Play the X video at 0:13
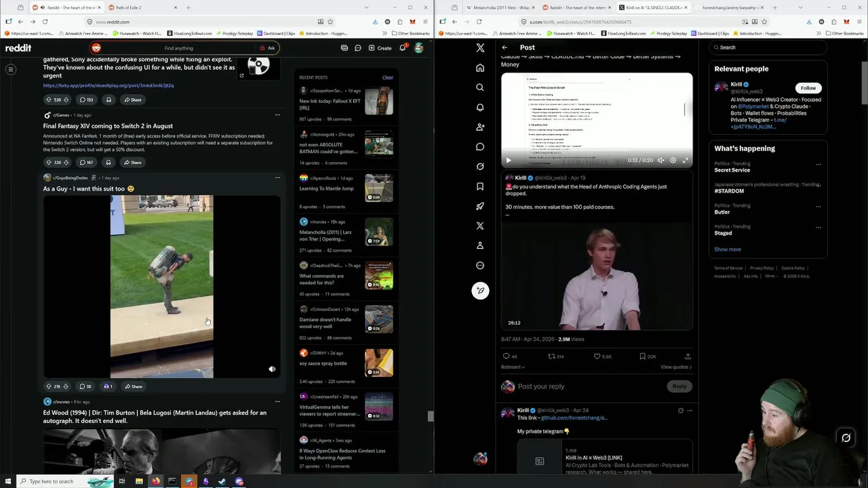This screenshot has height=488, width=868. 509,161
